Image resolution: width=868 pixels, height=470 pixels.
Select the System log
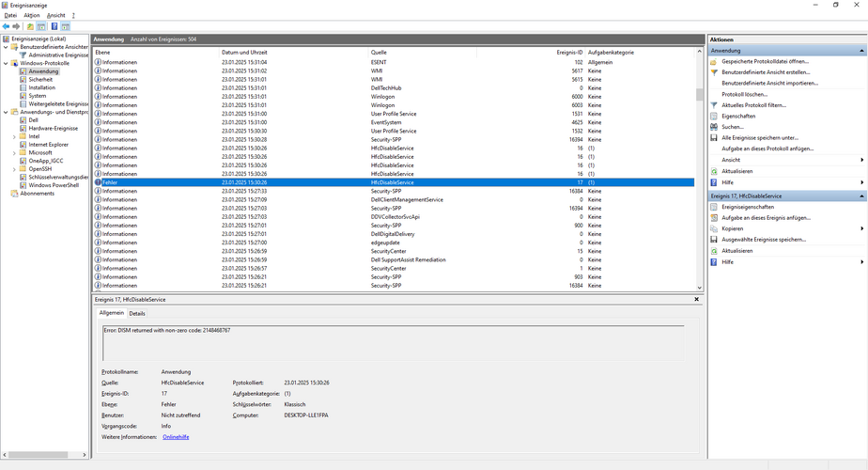[37, 96]
